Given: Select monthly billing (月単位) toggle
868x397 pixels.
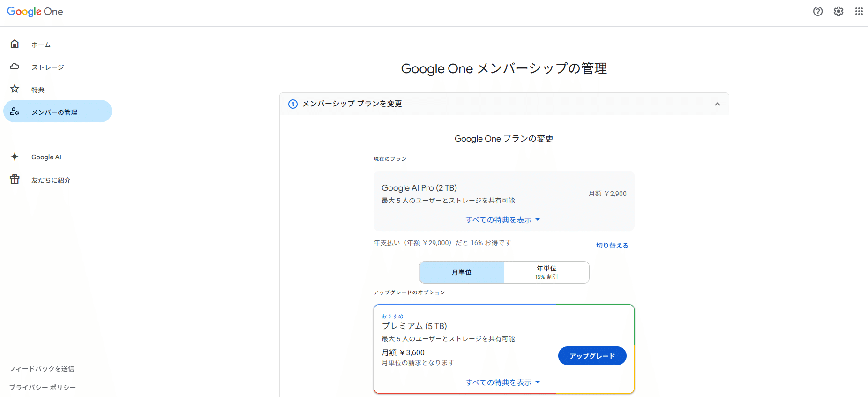Looking at the screenshot, I should pos(462,272).
